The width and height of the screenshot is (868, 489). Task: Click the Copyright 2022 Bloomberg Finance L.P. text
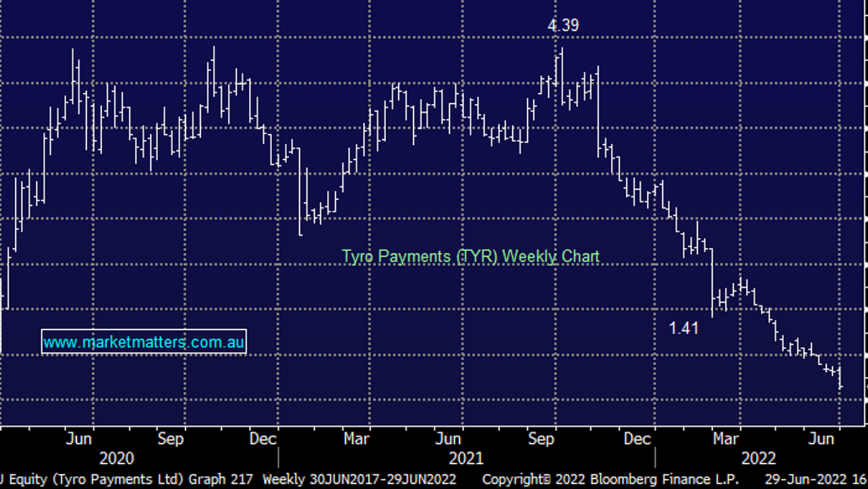tap(610, 479)
